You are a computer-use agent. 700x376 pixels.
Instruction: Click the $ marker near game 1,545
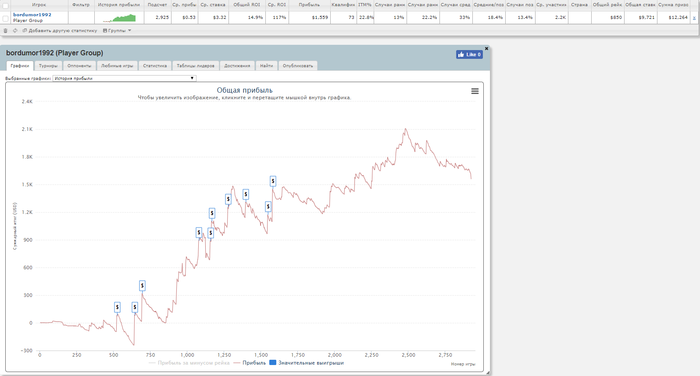tap(268, 206)
